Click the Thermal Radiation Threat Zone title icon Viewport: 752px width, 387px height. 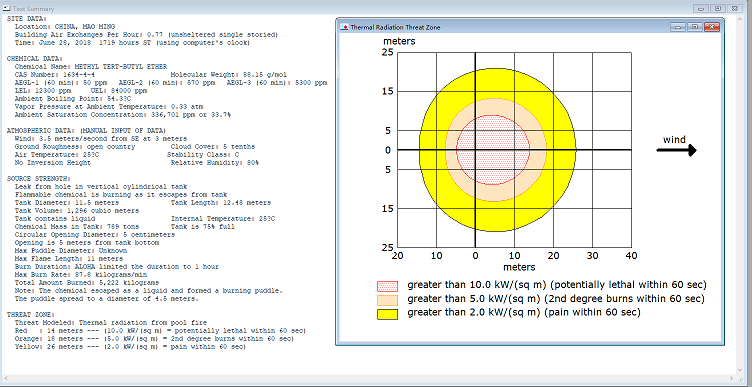[x=344, y=27]
